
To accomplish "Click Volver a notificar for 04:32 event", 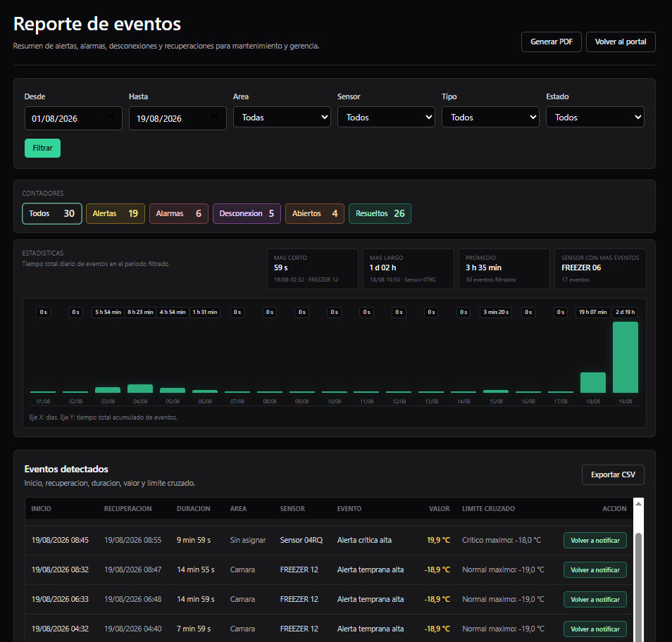I will tap(595, 629).
